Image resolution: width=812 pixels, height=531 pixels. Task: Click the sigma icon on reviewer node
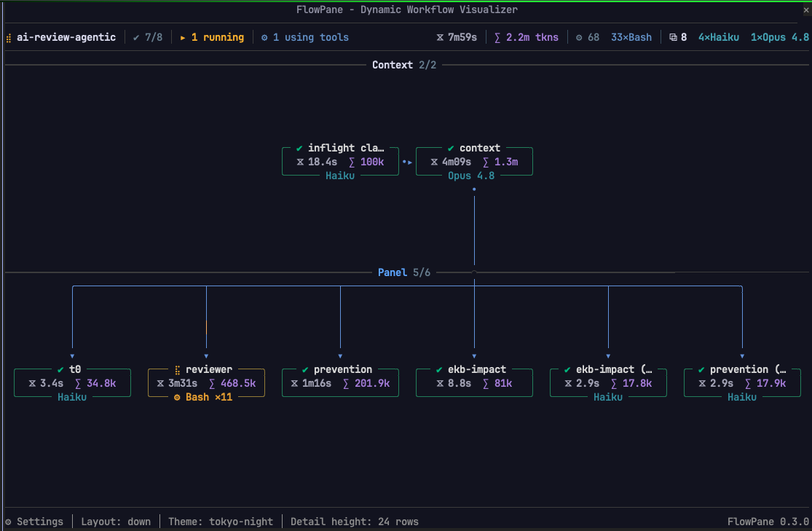[x=212, y=383]
